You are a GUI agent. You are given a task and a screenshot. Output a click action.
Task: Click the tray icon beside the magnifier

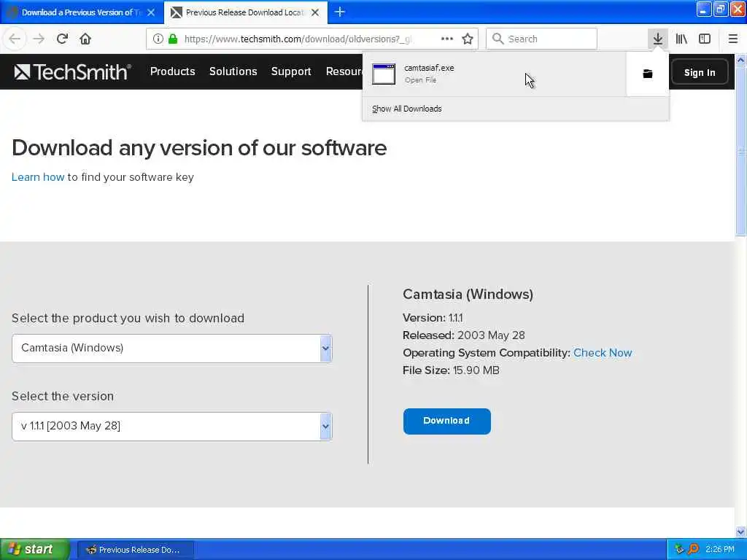[x=679, y=549]
